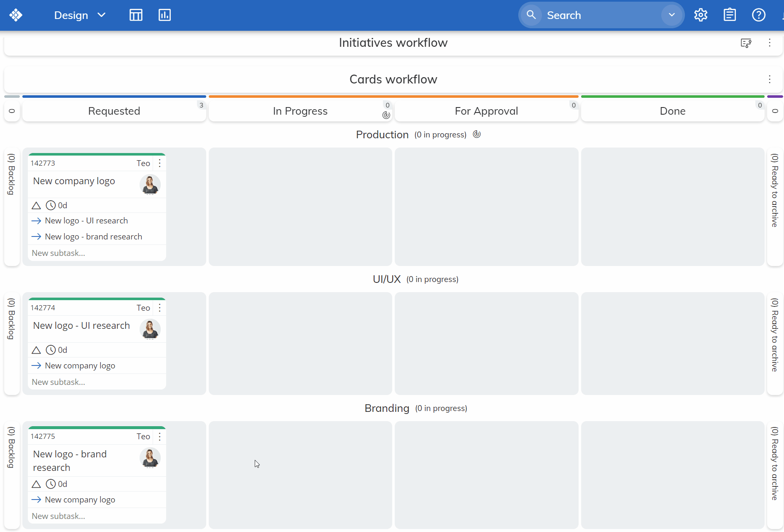The width and height of the screenshot is (784, 532).
Task: Switch to the board view icon
Action: tap(136, 15)
